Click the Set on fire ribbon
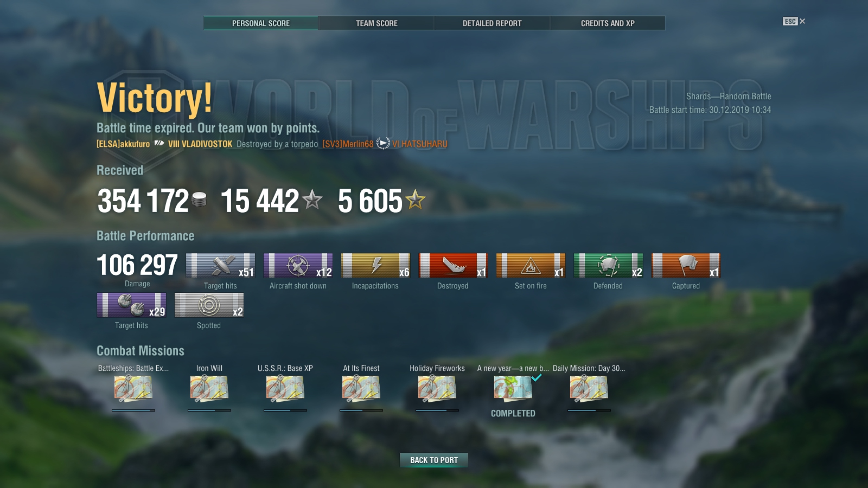The height and width of the screenshot is (488, 868). click(531, 266)
